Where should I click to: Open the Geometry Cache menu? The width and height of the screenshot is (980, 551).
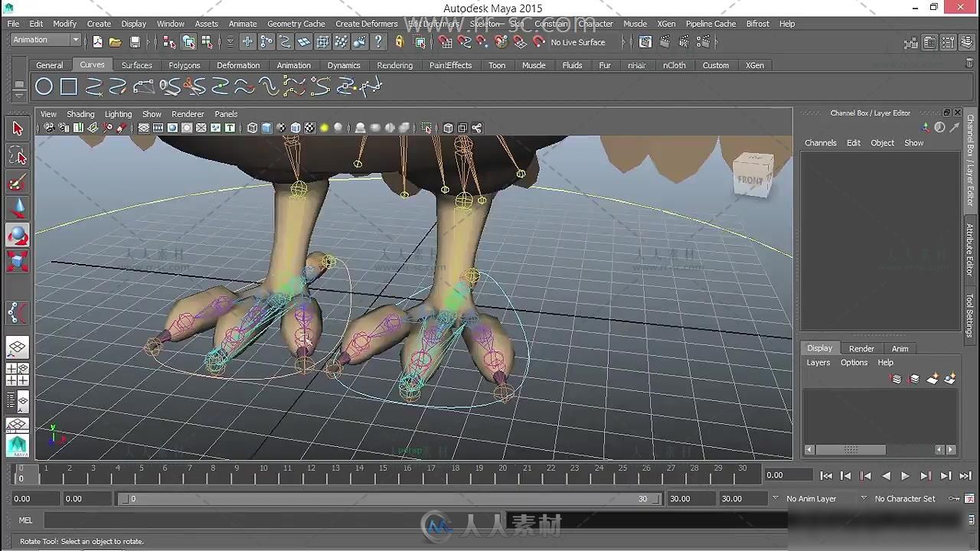(296, 24)
